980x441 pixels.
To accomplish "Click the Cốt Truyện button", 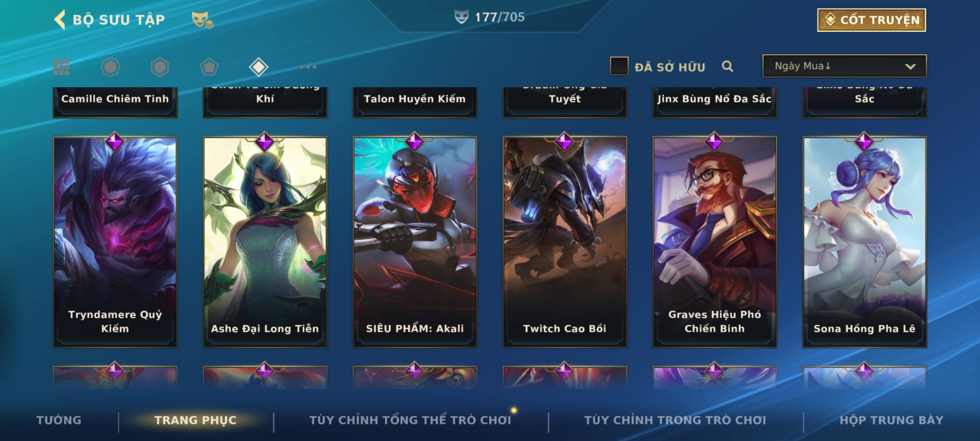I will (871, 20).
